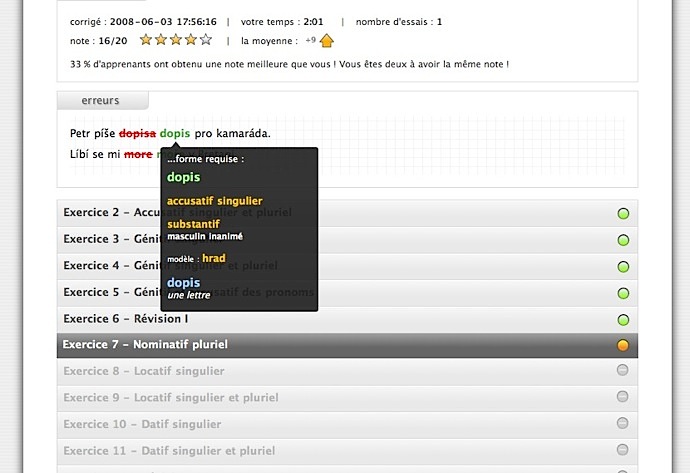Click the corrigé date 2008-06-03 17:56:16

(163, 22)
